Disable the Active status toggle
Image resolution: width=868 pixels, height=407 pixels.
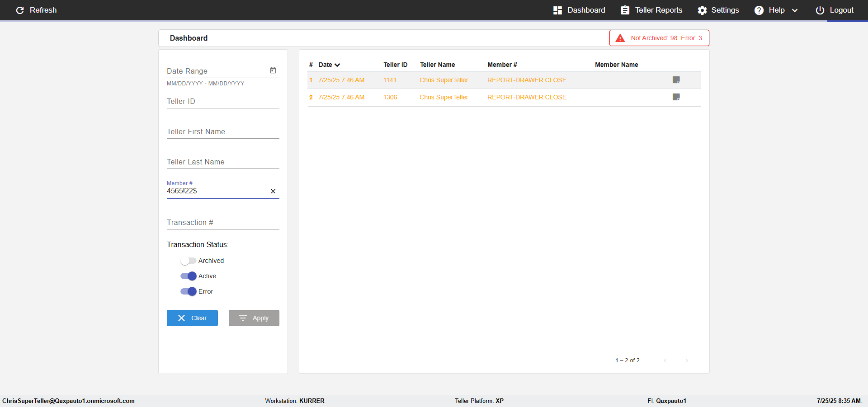[188, 276]
